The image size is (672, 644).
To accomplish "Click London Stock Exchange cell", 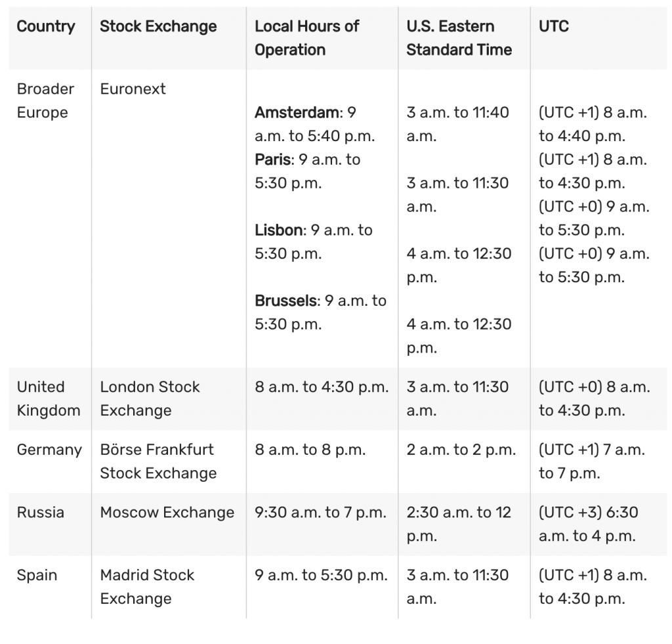I will click(150, 398).
